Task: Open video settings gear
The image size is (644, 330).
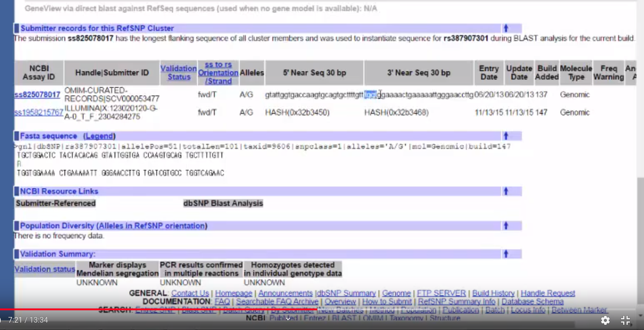Action: click(605, 320)
